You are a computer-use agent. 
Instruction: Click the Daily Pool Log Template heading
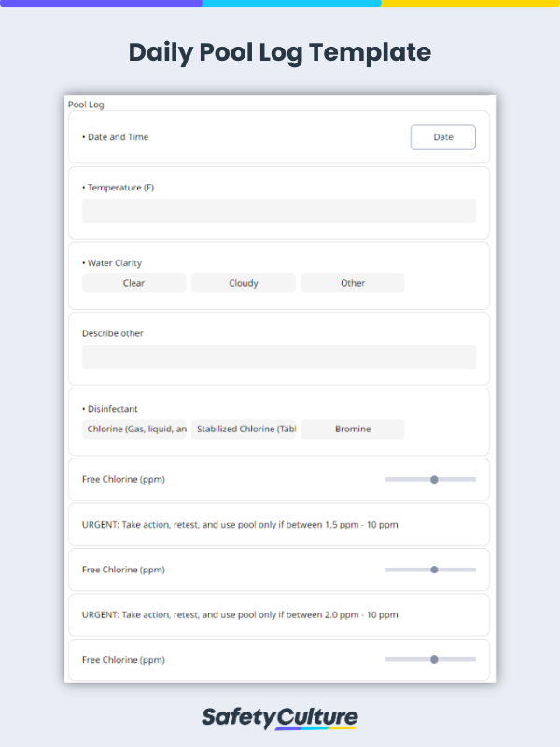(280, 52)
